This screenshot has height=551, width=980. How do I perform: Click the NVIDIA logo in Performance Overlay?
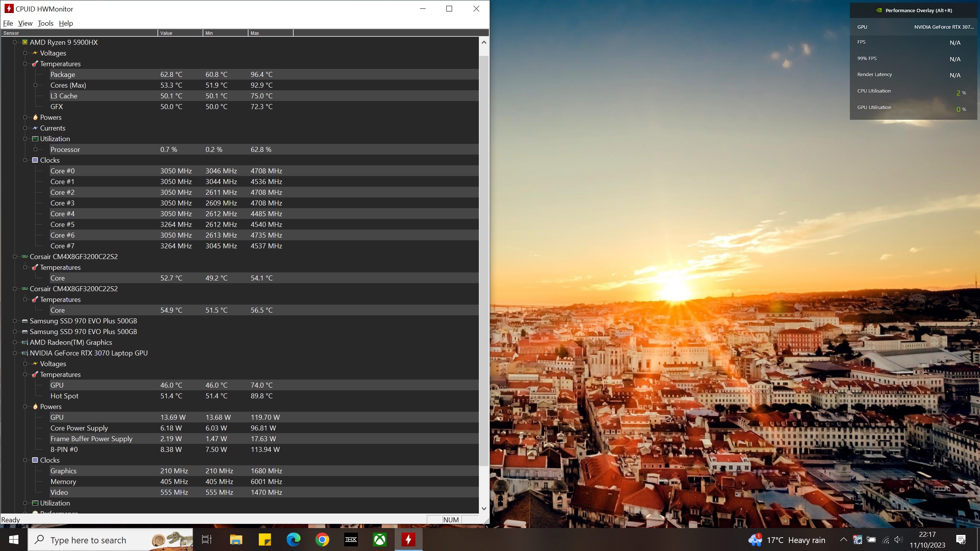coord(879,10)
